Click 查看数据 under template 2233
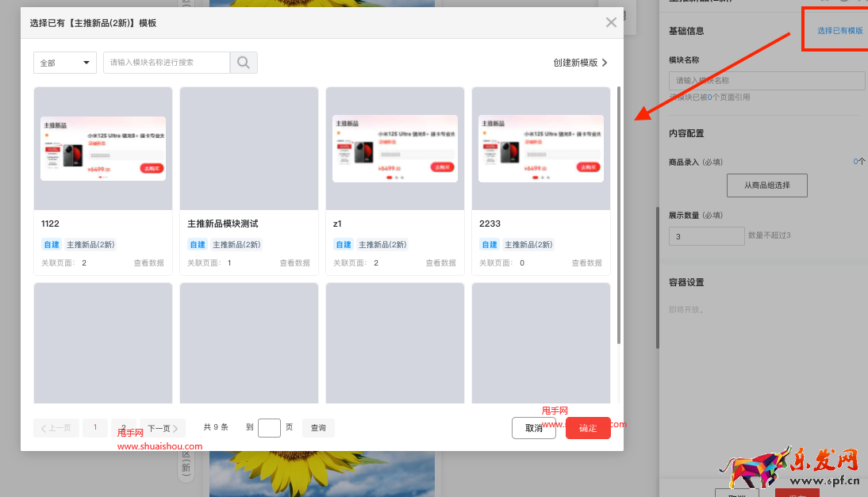Image resolution: width=868 pixels, height=497 pixels. pos(586,263)
